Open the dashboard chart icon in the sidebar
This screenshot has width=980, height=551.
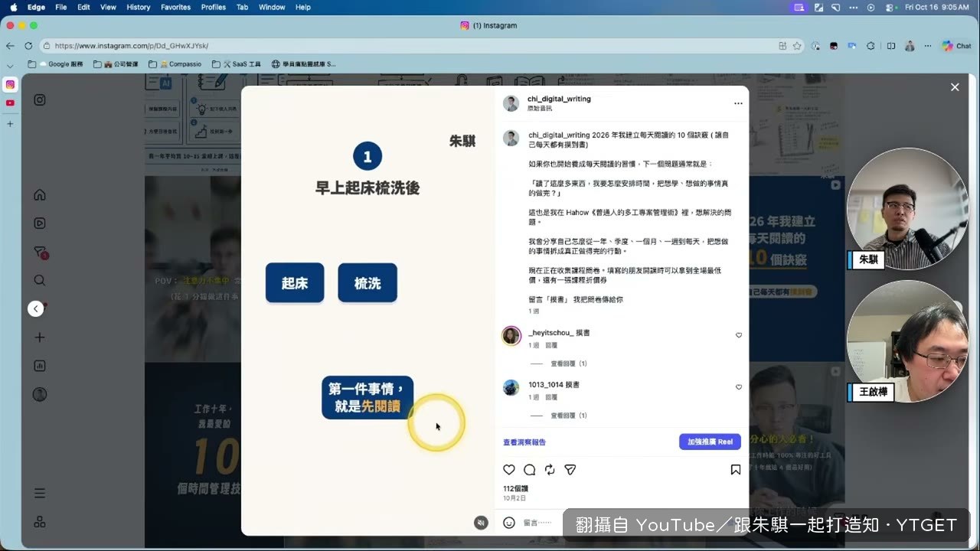(x=40, y=366)
